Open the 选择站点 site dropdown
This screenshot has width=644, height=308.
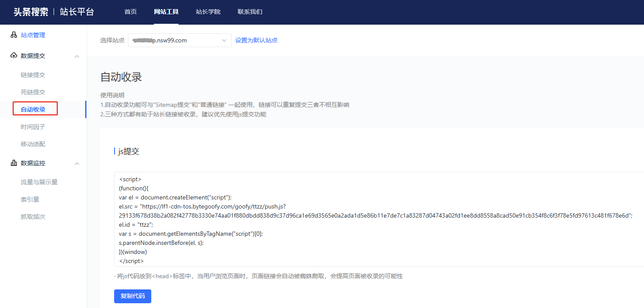coord(180,40)
